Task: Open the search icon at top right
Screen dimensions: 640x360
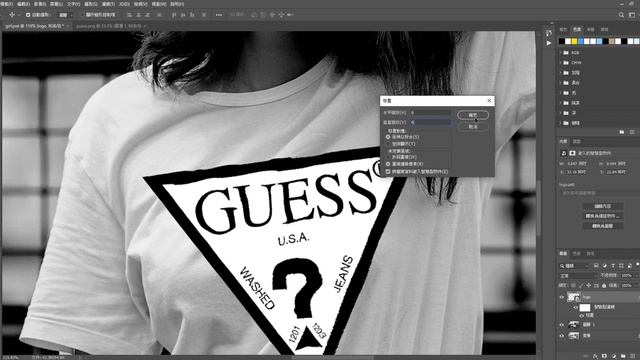Action: click(621, 15)
